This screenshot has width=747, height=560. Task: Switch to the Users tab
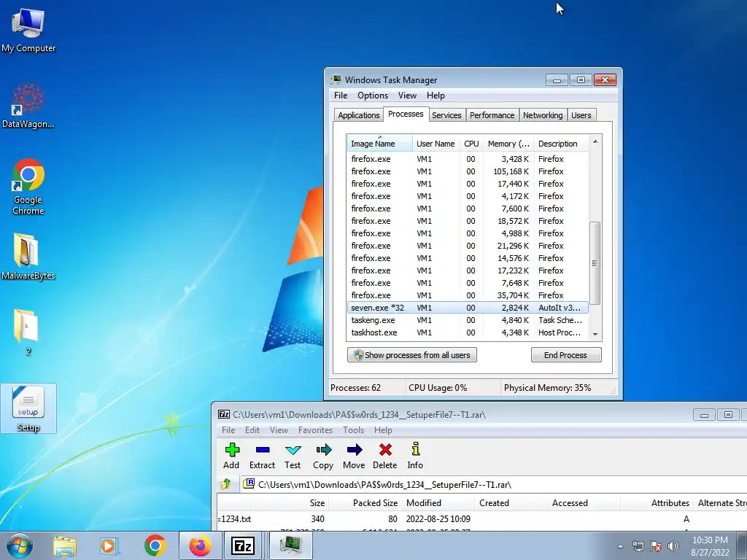click(x=581, y=115)
